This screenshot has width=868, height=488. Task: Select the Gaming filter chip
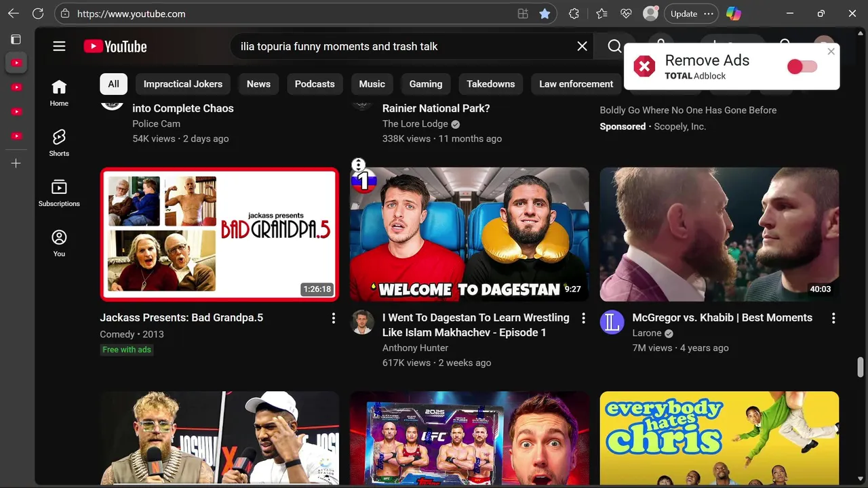pos(426,84)
